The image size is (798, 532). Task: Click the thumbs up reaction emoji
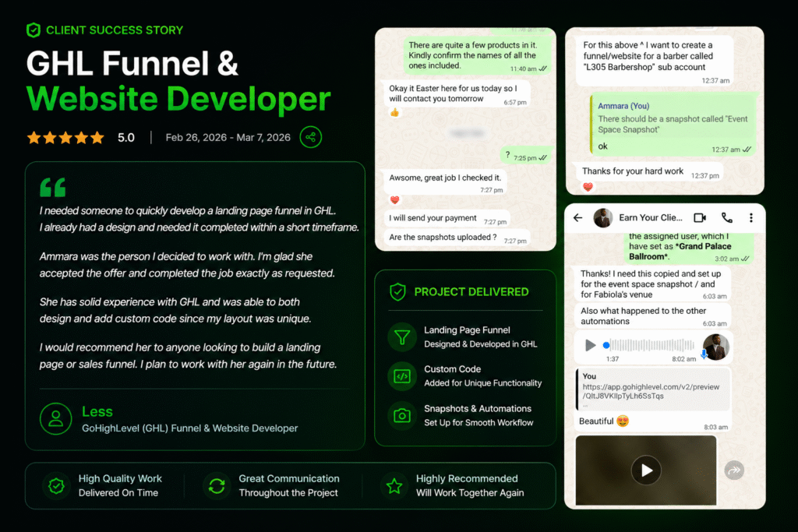[x=394, y=112]
